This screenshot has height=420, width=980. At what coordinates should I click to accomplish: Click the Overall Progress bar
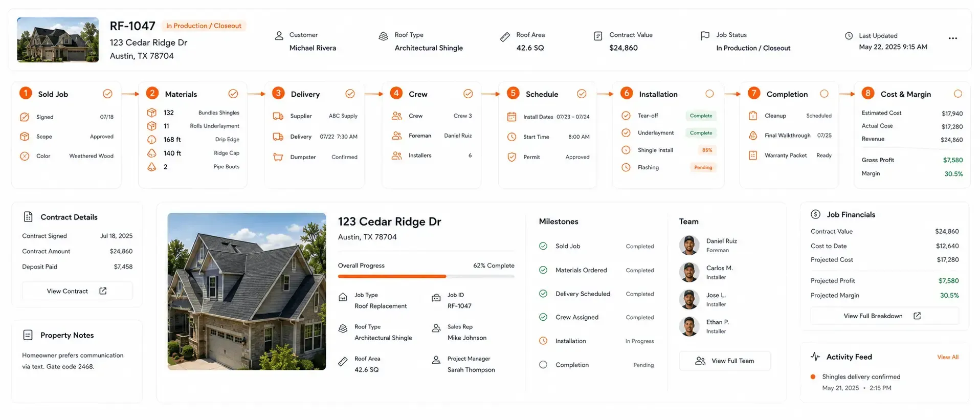pos(426,276)
